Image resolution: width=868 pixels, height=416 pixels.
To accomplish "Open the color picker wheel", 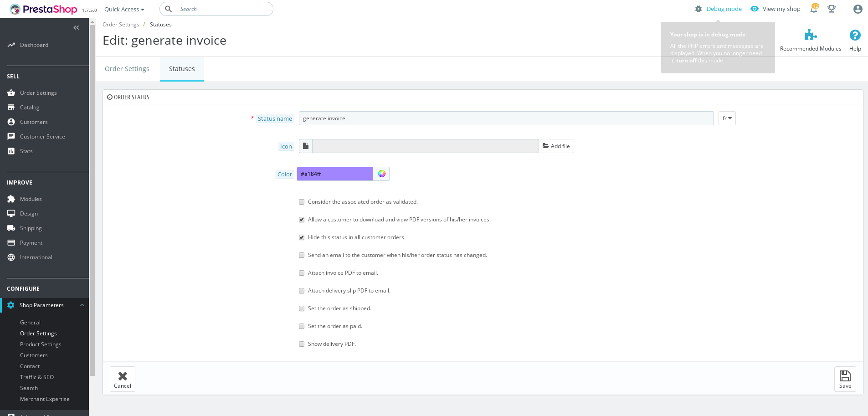I will [381, 174].
